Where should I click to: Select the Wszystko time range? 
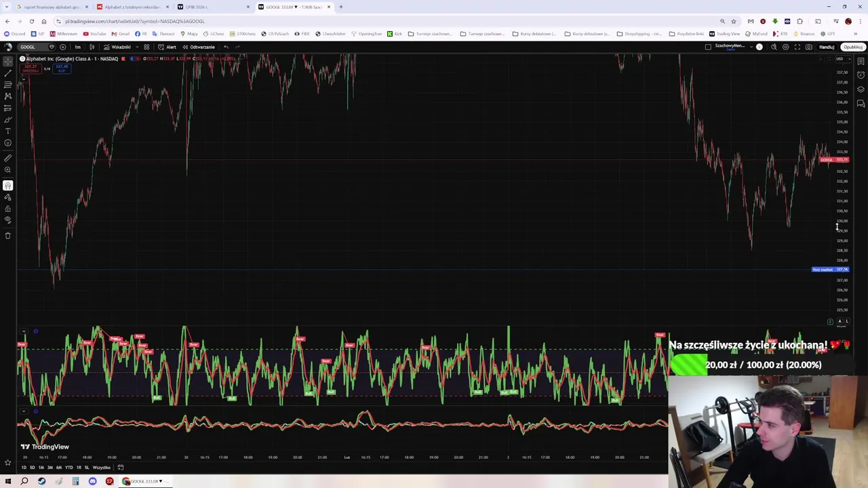tap(101, 468)
